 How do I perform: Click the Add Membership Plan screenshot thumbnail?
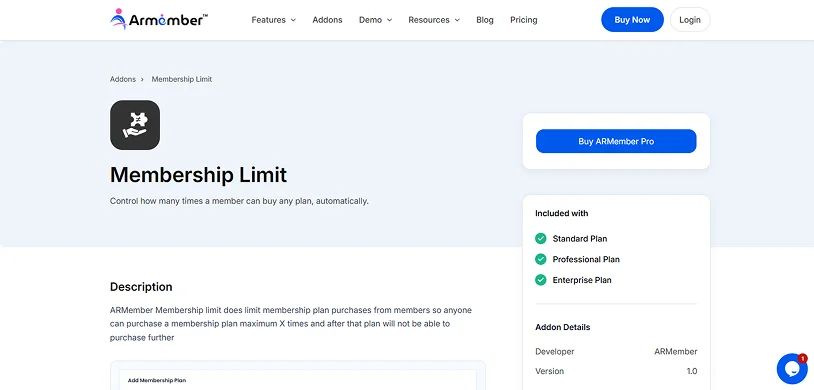click(x=298, y=375)
